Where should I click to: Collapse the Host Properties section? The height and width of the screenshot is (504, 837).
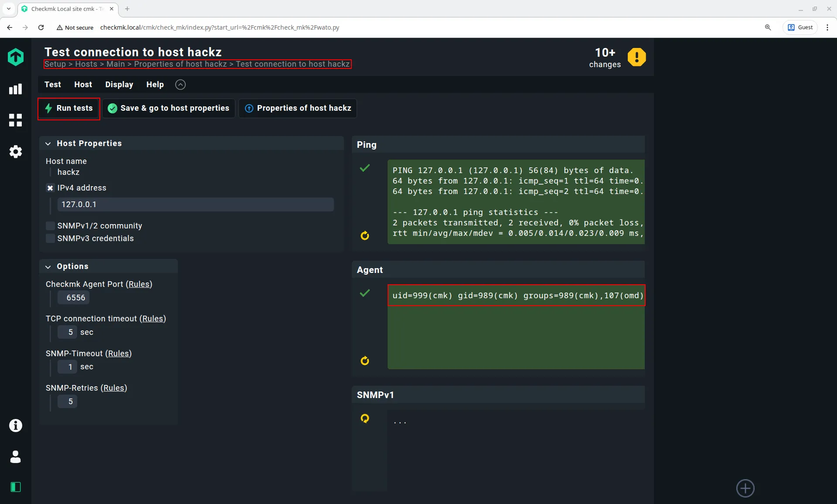point(48,143)
